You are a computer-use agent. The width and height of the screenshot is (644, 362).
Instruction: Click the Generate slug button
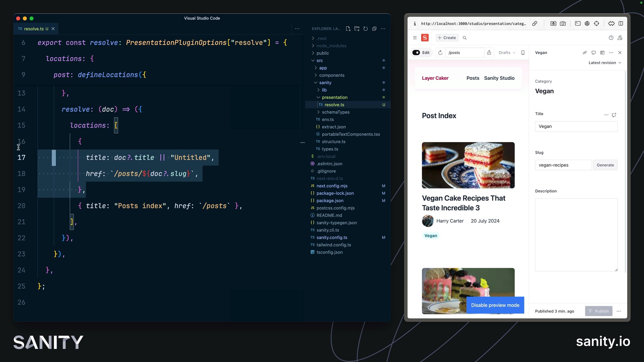605,165
